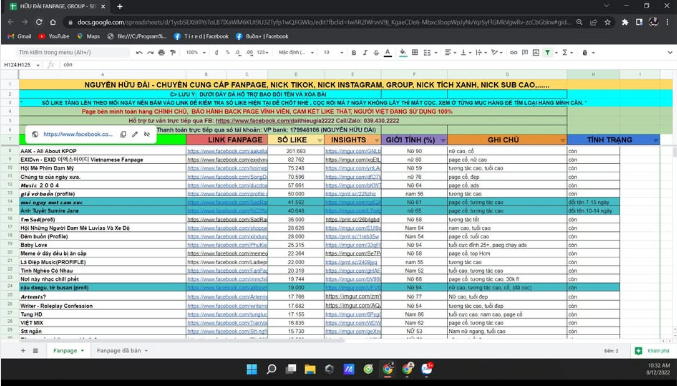Click the menu search box
Viewport: 677px width, 386px height.
[73, 52]
